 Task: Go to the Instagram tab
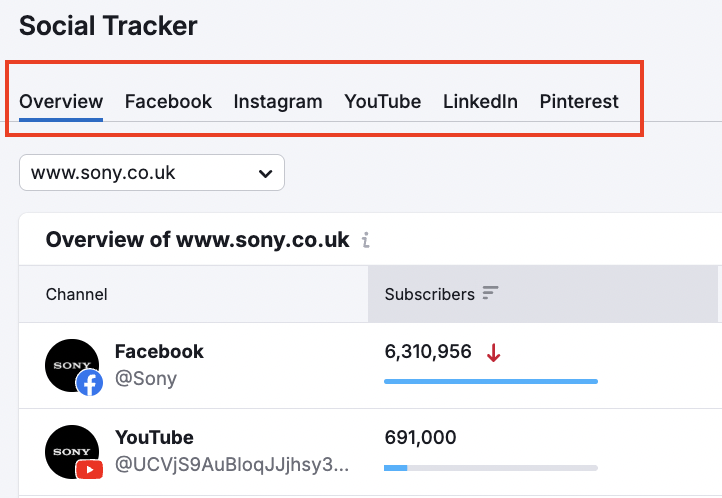coord(278,101)
